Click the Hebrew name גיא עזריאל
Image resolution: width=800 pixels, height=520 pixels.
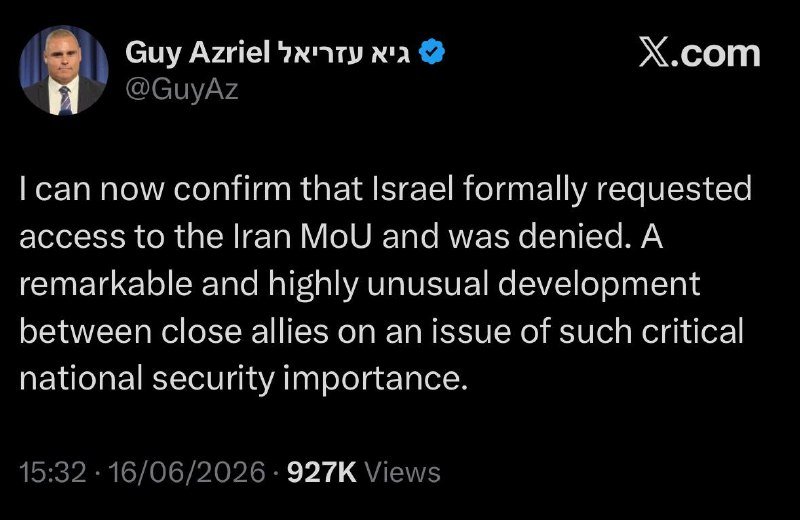(343, 53)
